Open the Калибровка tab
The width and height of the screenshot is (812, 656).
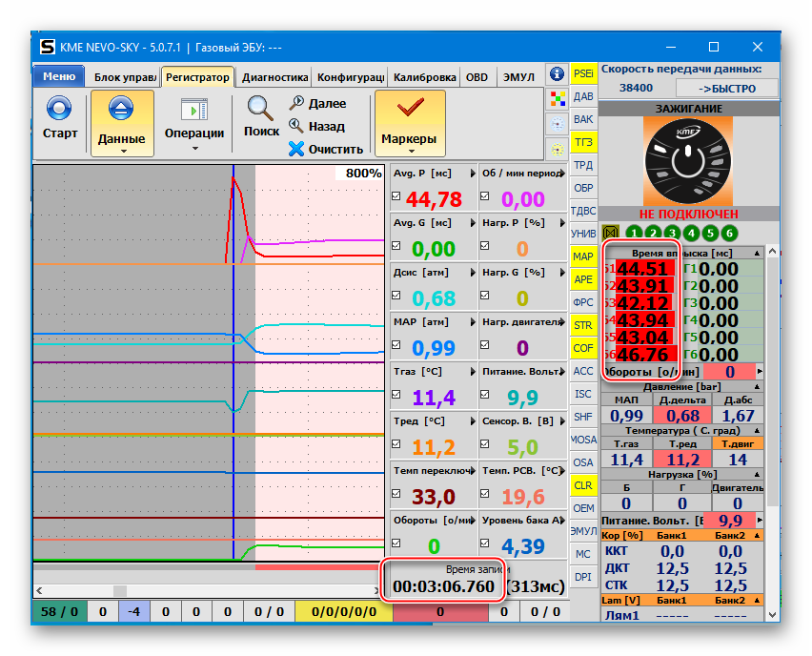tap(424, 78)
